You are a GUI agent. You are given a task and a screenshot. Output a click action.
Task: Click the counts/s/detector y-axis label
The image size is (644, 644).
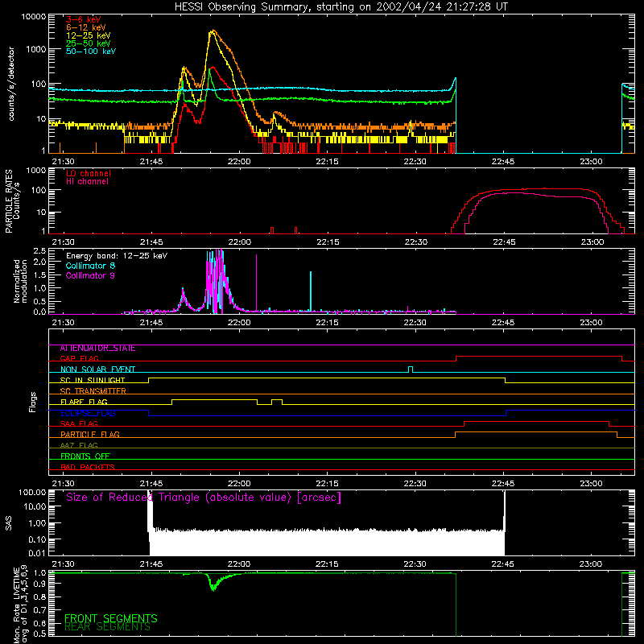point(11,84)
